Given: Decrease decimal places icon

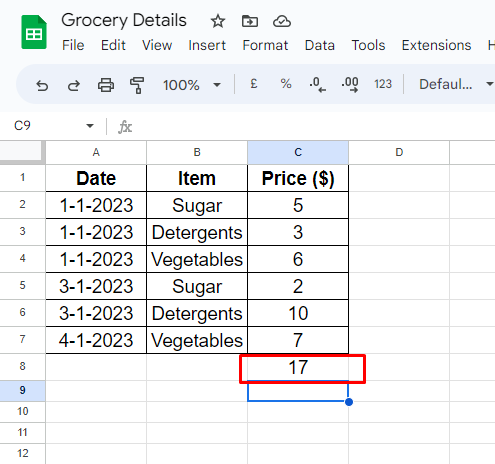Looking at the screenshot, I should pos(318,85).
